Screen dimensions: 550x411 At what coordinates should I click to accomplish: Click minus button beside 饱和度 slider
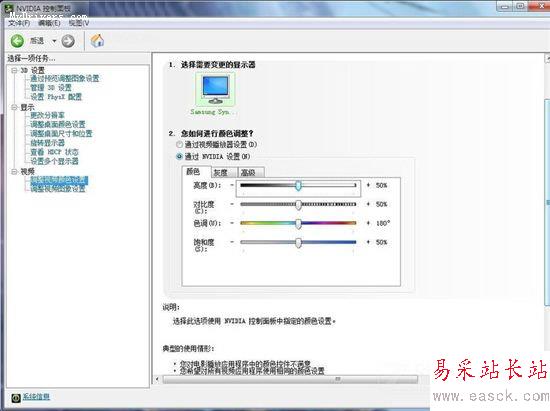click(232, 242)
